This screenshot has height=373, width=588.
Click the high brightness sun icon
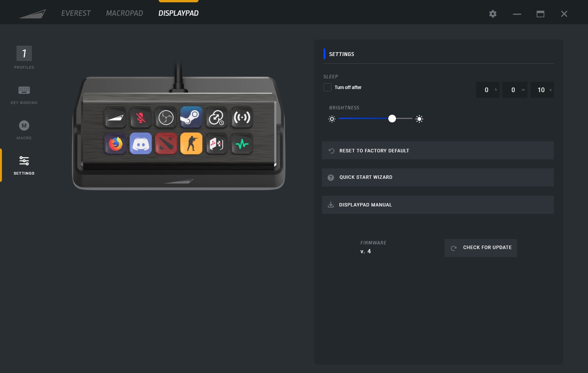pos(419,119)
